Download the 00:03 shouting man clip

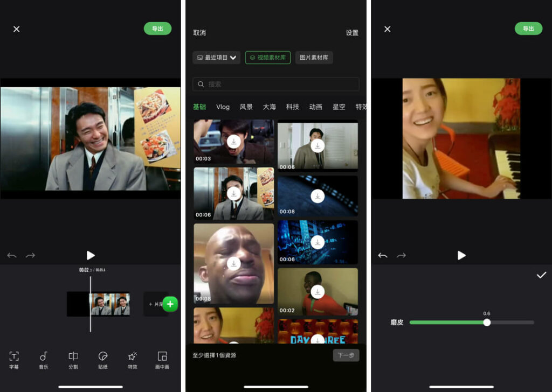[x=234, y=142]
